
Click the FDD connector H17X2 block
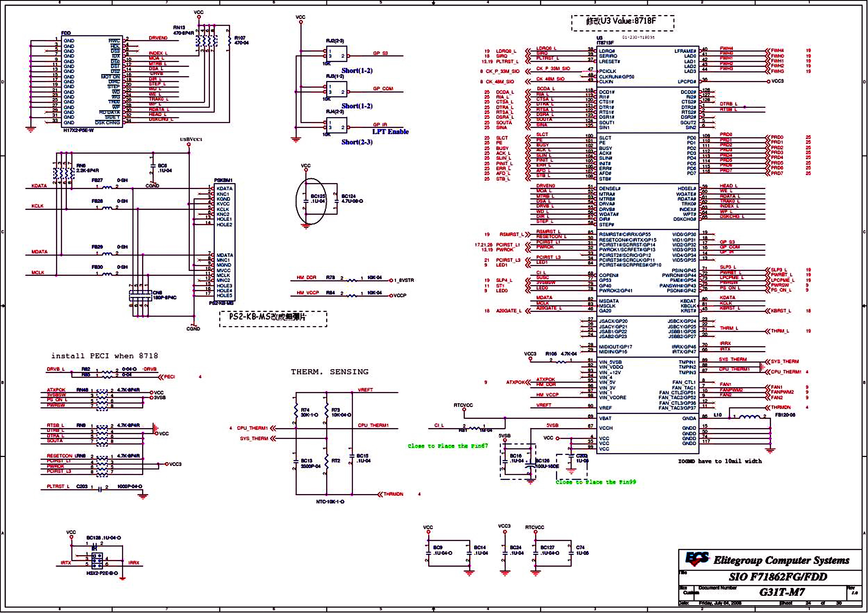click(x=92, y=81)
